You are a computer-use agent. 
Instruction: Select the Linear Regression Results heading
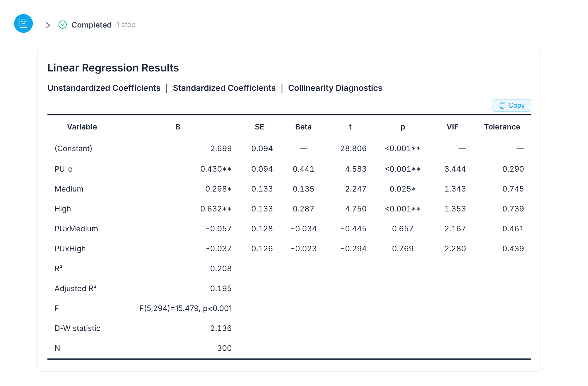(113, 68)
